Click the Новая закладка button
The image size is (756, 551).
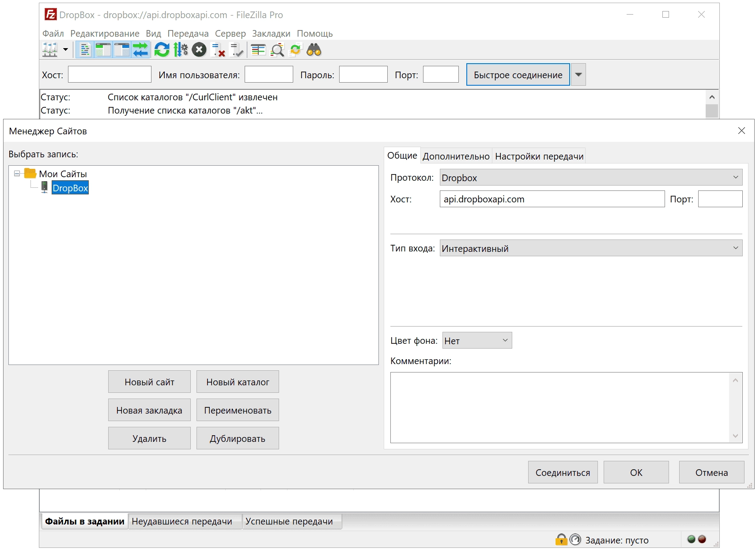coord(149,410)
